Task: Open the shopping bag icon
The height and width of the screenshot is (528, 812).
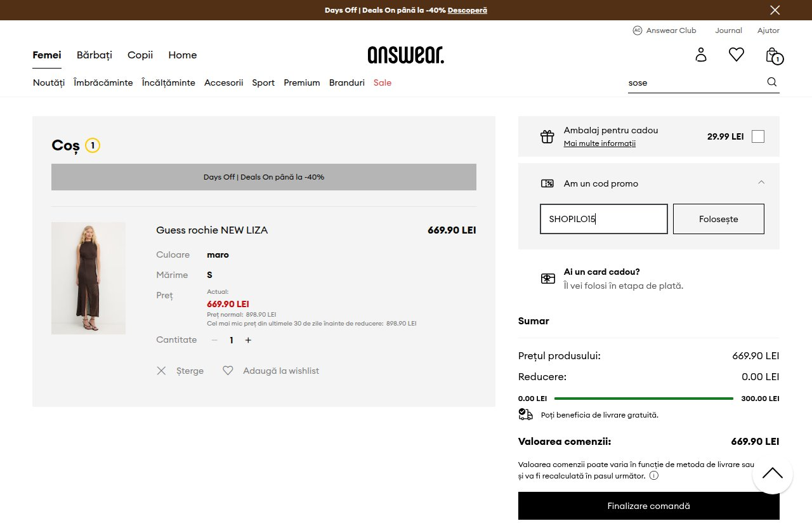Action: [x=773, y=55]
